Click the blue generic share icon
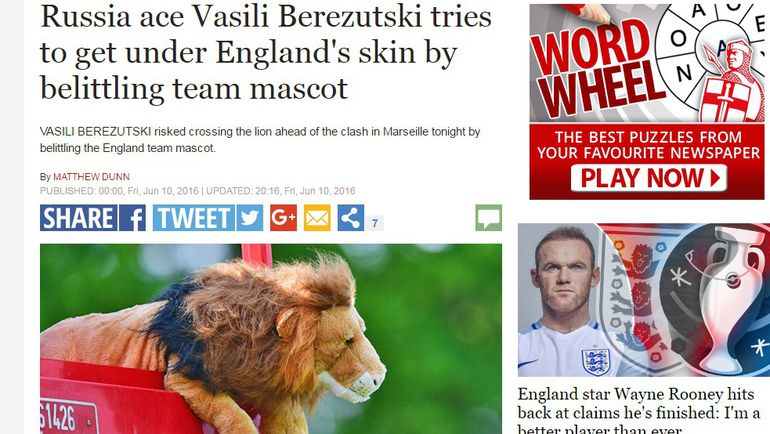The width and height of the screenshot is (770, 434). pos(351,218)
